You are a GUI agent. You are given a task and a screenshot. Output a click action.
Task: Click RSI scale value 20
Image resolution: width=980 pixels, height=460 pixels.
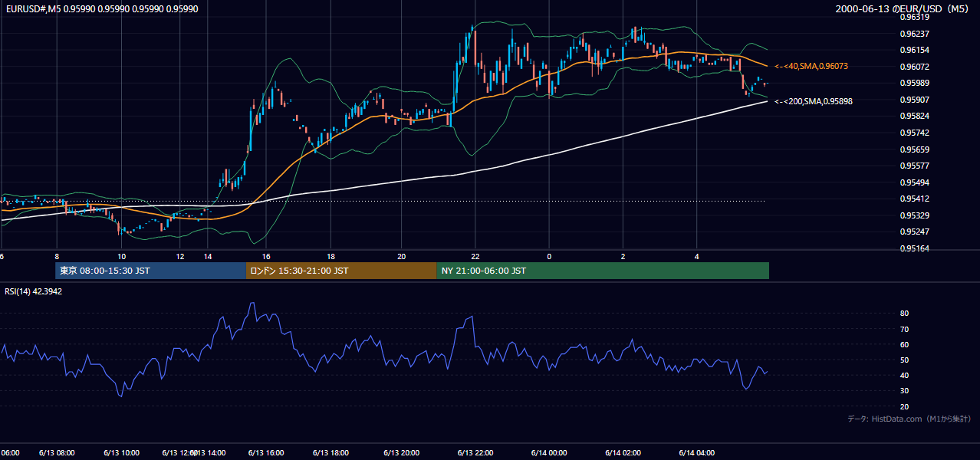(x=905, y=406)
